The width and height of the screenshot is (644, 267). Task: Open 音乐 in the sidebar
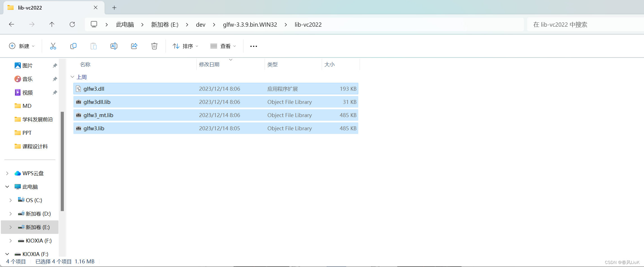tap(28, 79)
